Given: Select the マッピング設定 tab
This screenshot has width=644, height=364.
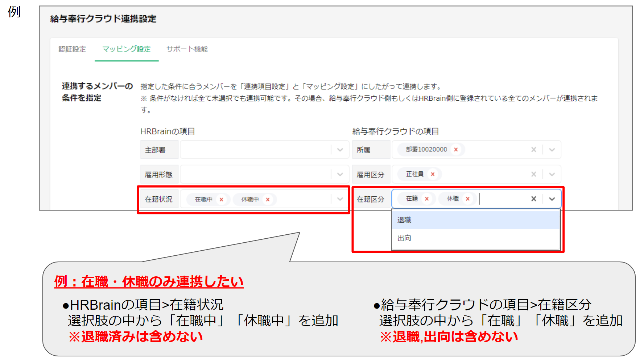Looking at the screenshot, I should pyautogui.click(x=127, y=49).
